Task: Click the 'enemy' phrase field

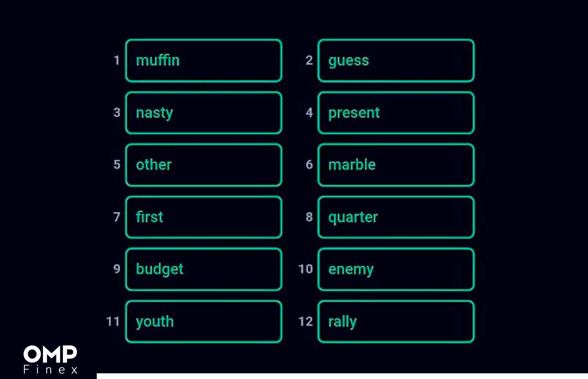Action: point(396,269)
